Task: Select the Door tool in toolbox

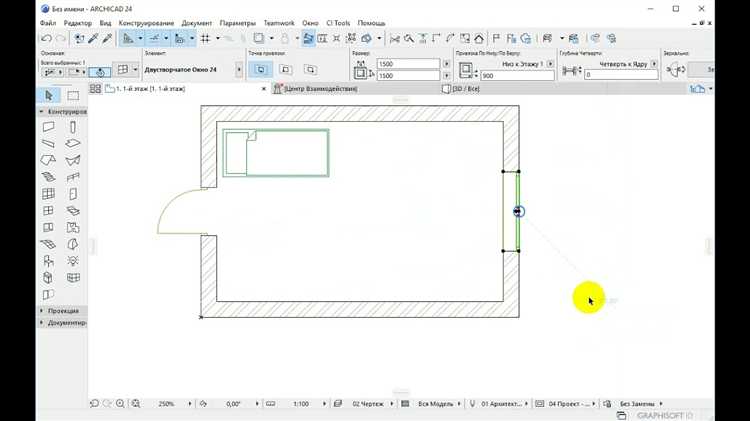Action: pyautogui.click(x=73, y=194)
